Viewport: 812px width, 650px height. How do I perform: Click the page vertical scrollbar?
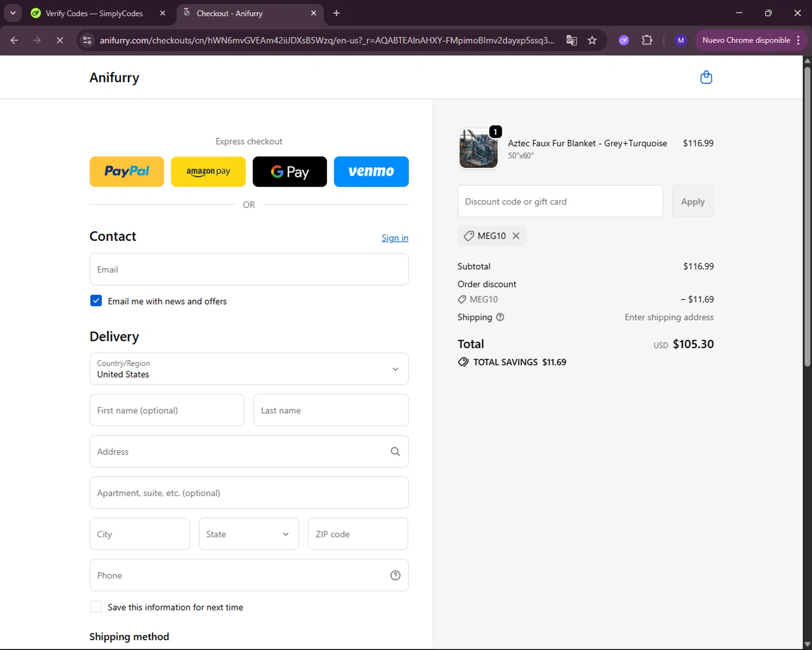(x=807, y=217)
